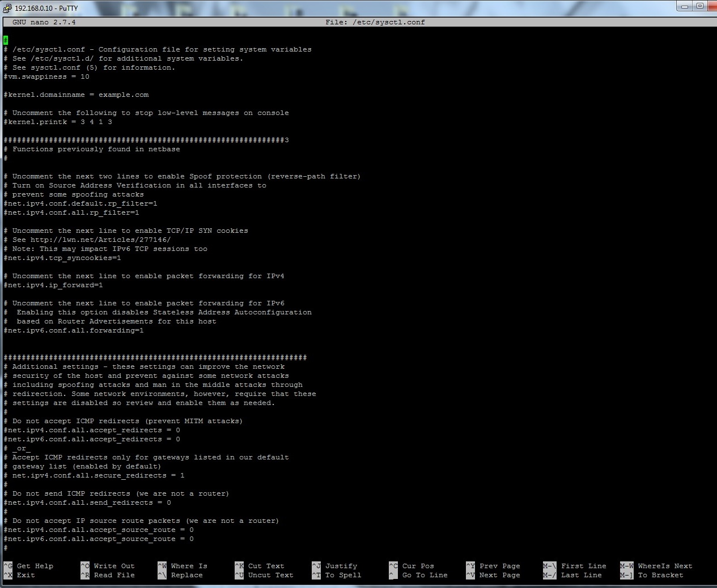Click the WhereIs Next shortcut
Image resolution: width=717 pixels, height=588 pixels.
(x=656, y=566)
